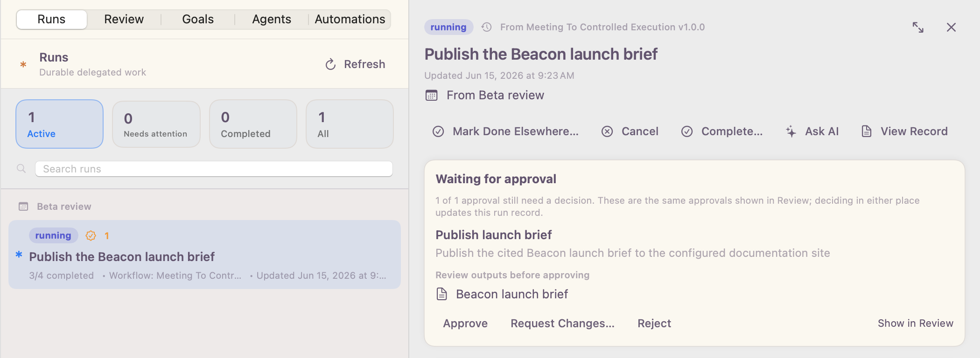Click the circled X Cancel icon
This screenshot has width=980, height=358.
(607, 132)
